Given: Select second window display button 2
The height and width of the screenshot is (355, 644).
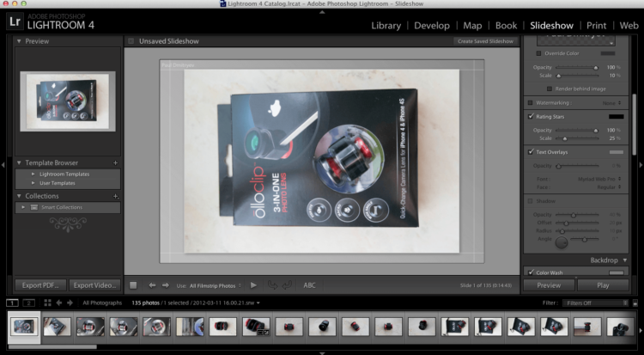Looking at the screenshot, I should point(28,303).
